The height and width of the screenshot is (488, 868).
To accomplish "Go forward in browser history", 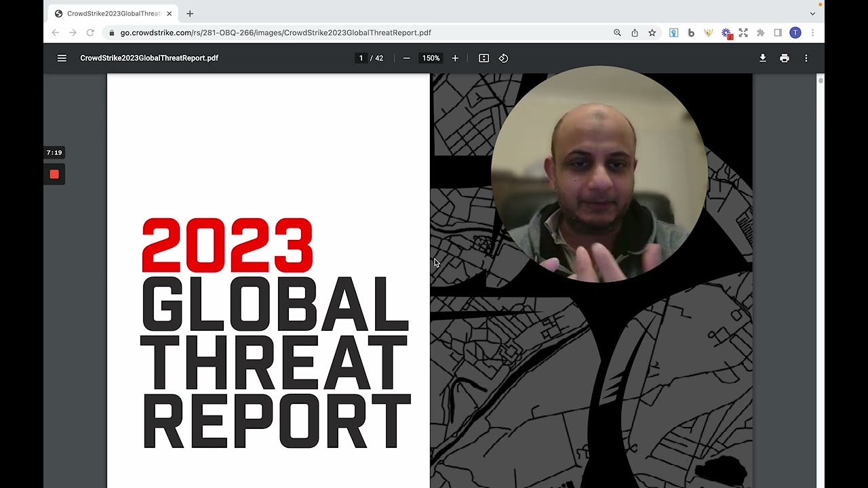I will click(73, 33).
